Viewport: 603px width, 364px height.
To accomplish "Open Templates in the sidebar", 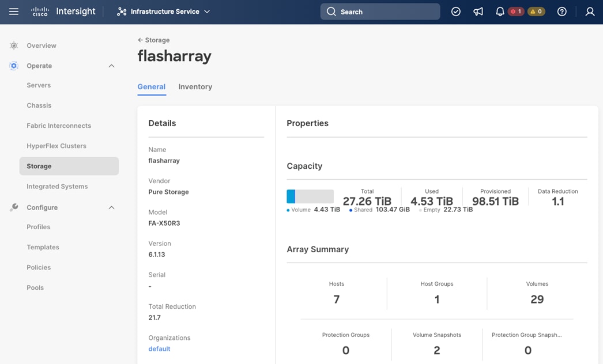I will (x=43, y=247).
